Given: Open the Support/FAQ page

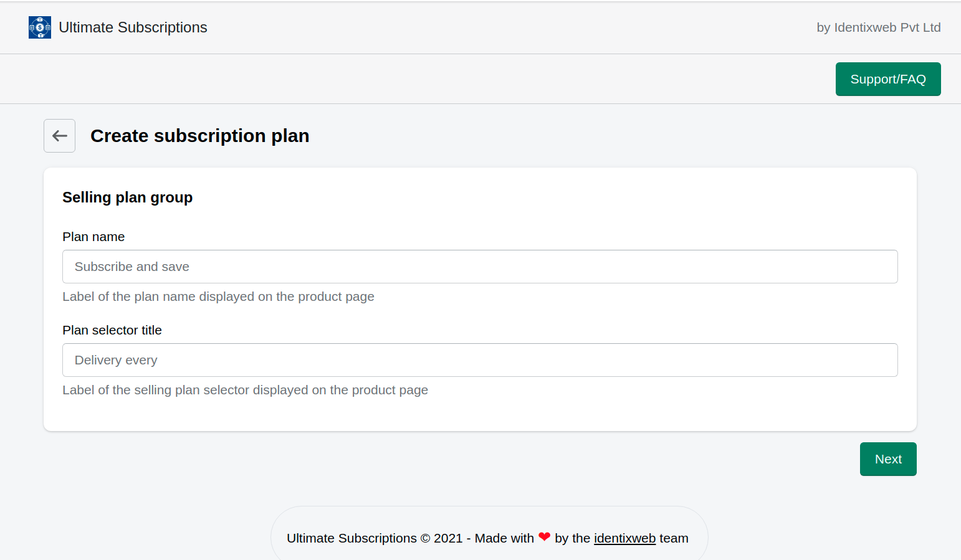Looking at the screenshot, I should (888, 79).
